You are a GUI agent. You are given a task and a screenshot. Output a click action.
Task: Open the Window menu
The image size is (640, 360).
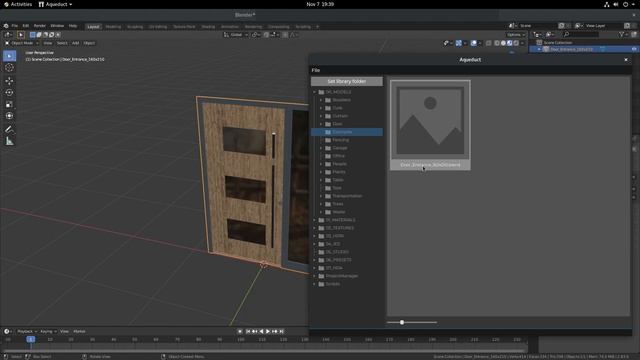pyautogui.click(x=57, y=26)
